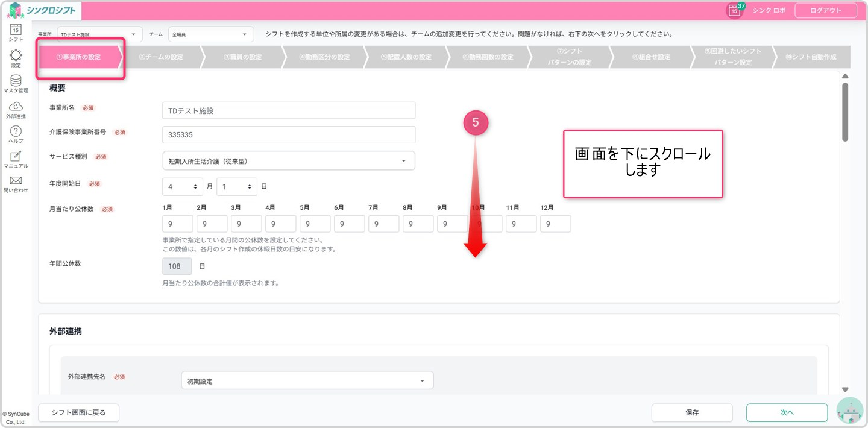This screenshot has height=428, width=868.
Task: Open the チーム dropdown showing 全職員
Action: pyautogui.click(x=208, y=34)
